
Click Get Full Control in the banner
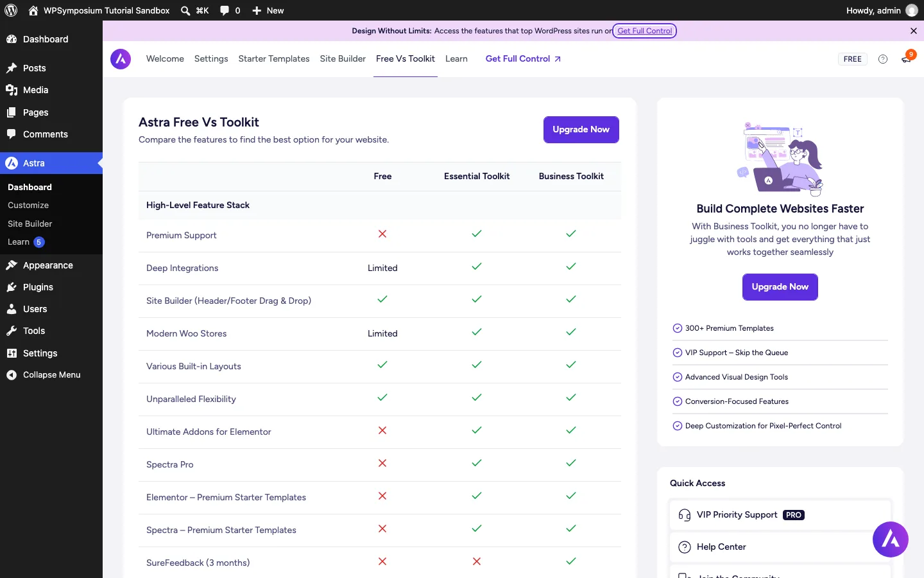coord(645,31)
